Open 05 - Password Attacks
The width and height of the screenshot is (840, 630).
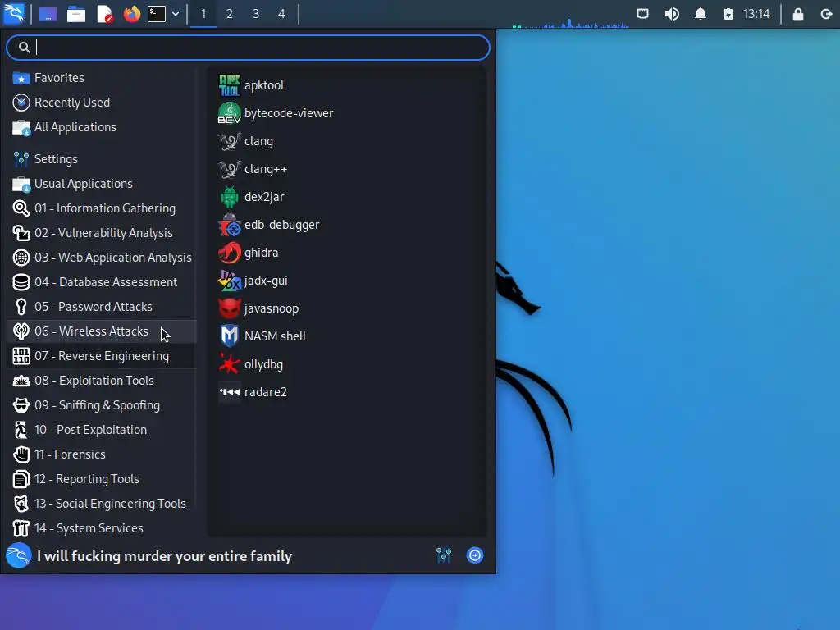[x=102, y=307]
